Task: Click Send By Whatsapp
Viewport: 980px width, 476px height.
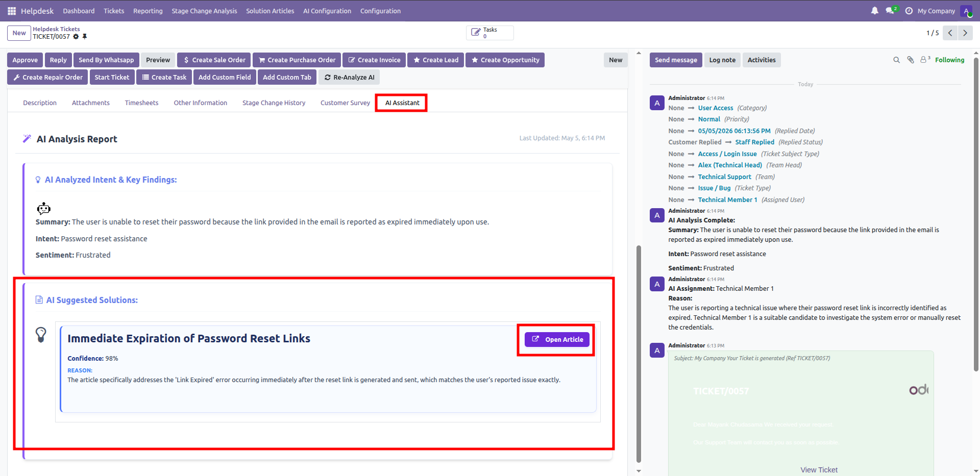Action: 106,60
